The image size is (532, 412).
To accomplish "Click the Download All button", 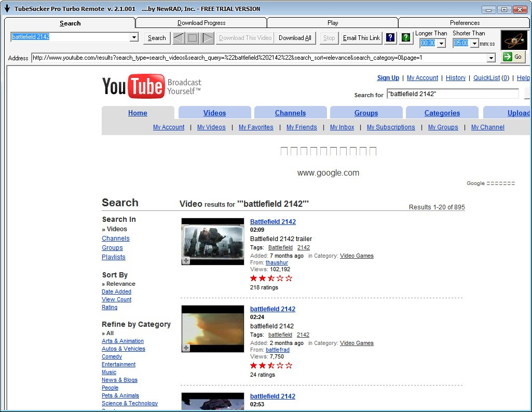I will (x=295, y=38).
